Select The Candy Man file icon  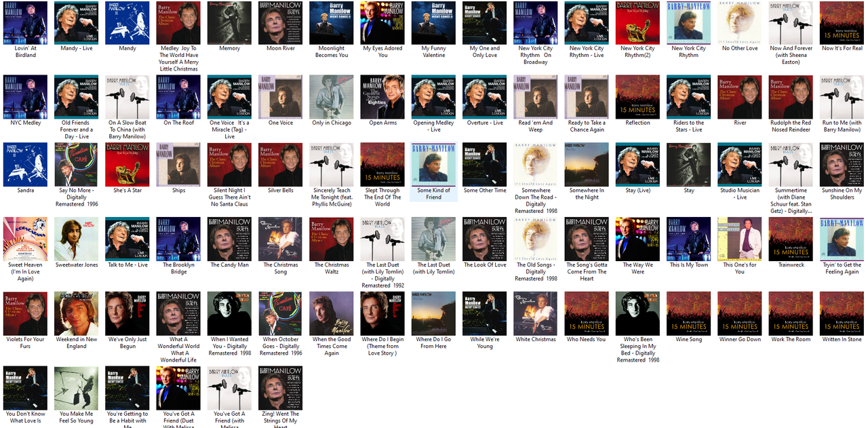click(x=229, y=239)
